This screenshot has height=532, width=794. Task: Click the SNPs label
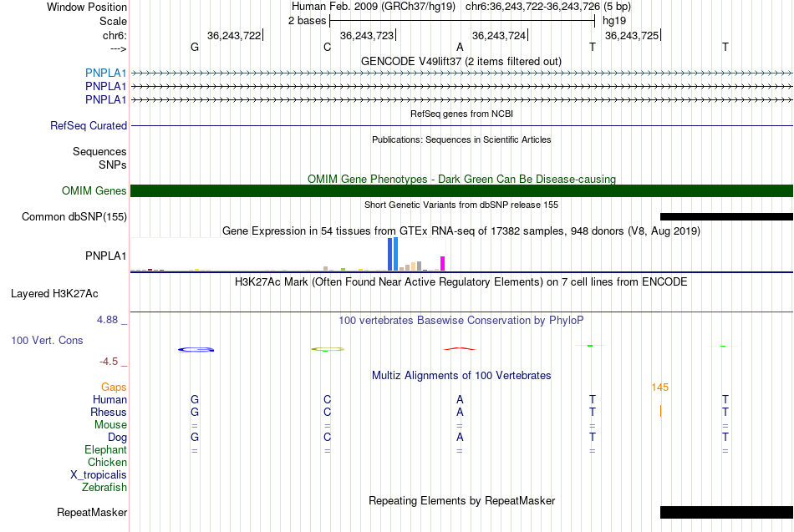pos(113,165)
